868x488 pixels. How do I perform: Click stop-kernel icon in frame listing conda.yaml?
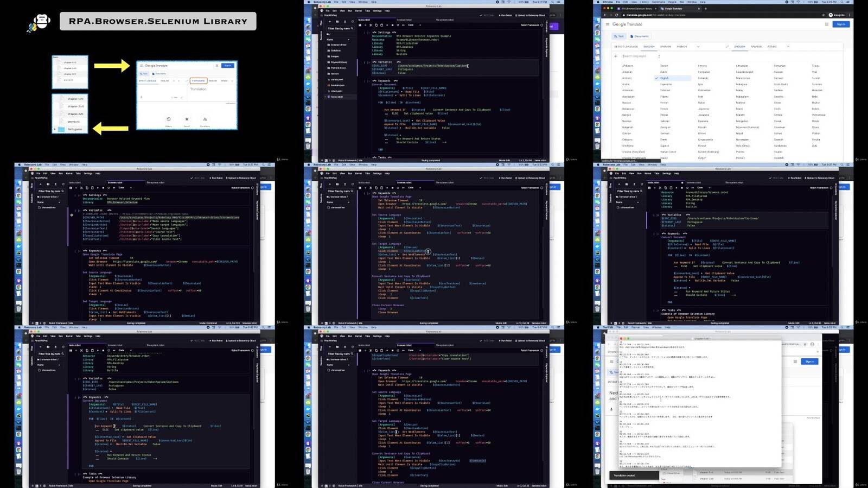tap(393, 25)
